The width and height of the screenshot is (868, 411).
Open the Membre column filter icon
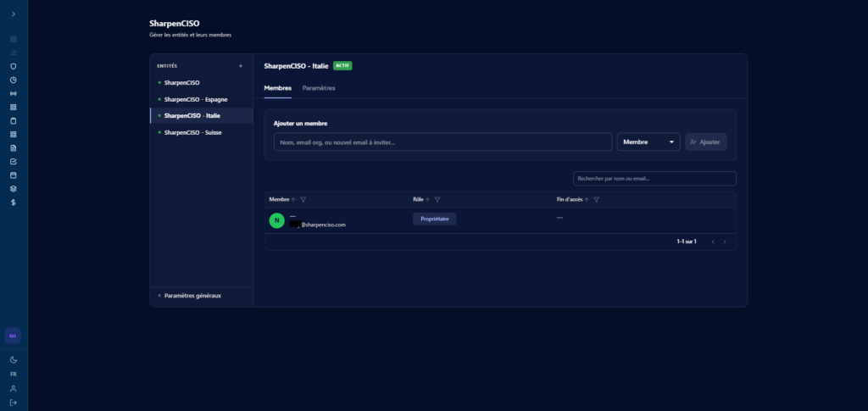(303, 200)
